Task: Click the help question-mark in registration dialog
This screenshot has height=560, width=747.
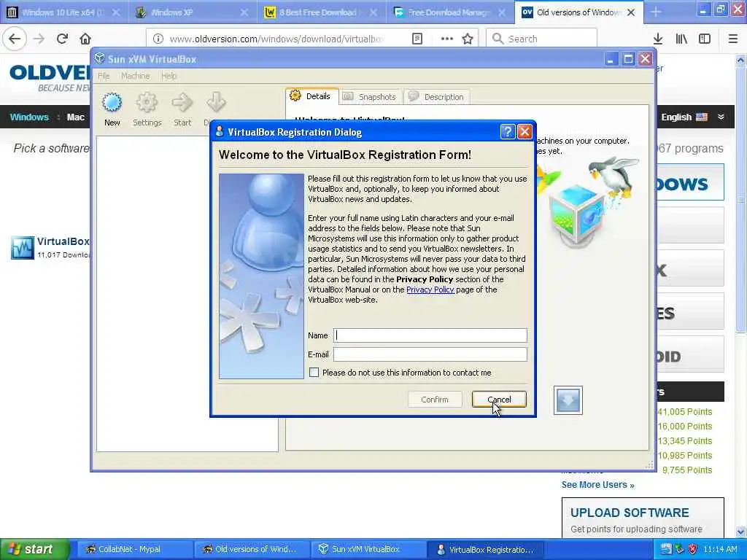Action: coord(508,131)
